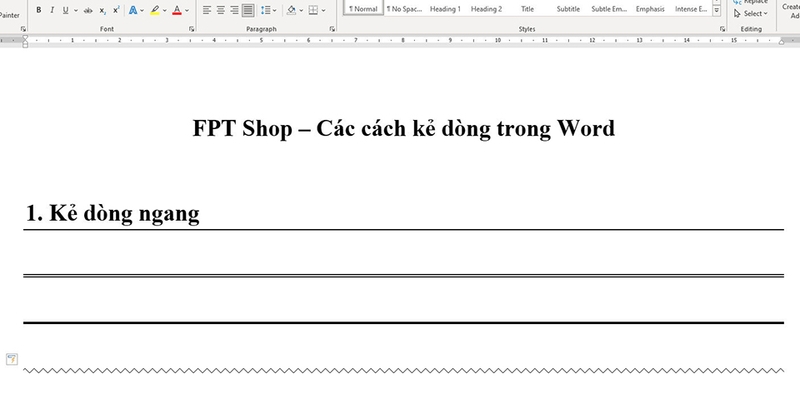Apply yellow Text Highlight Color
Screen dimensions: 800x394
[155, 10]
